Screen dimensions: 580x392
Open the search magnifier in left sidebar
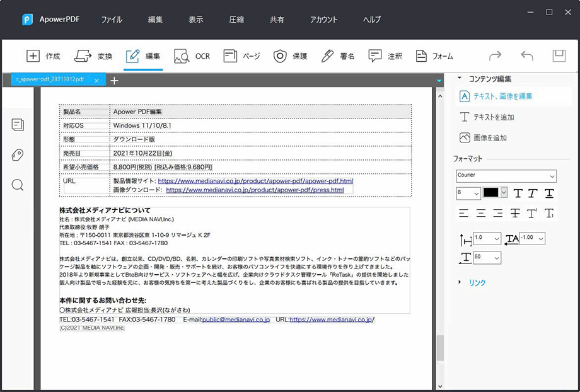pos(18,185)
